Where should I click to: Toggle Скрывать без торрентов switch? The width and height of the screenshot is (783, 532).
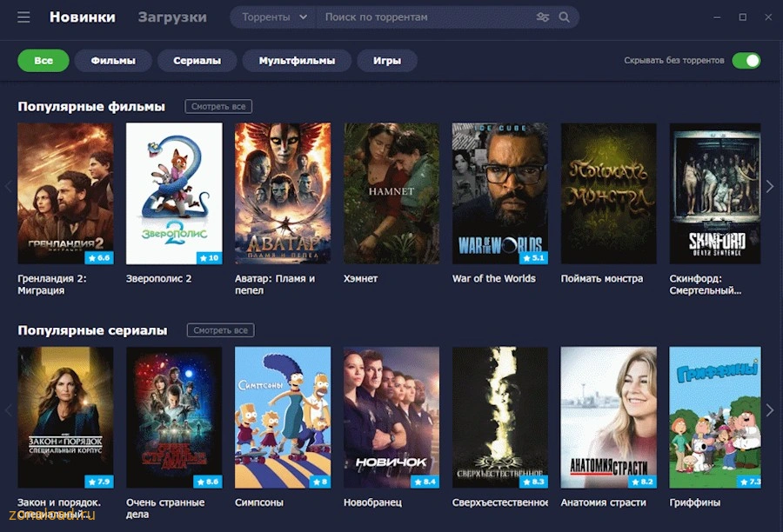click(x=746, y=60)
